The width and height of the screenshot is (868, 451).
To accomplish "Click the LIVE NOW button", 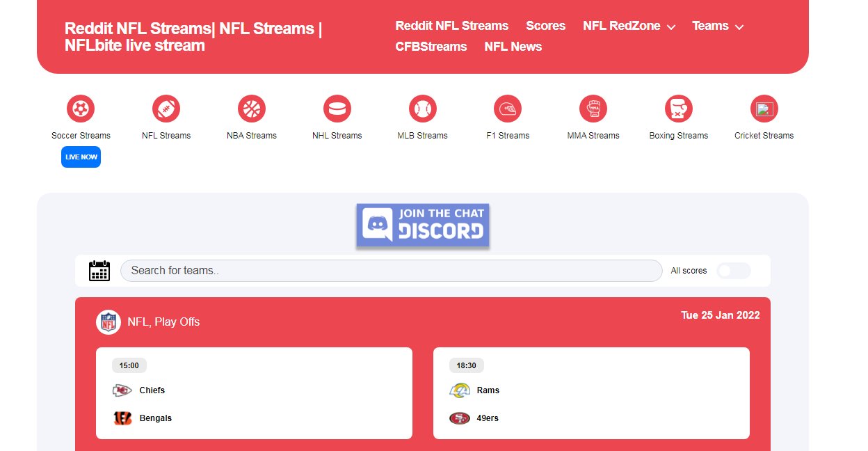I will (x=81, y=157).
